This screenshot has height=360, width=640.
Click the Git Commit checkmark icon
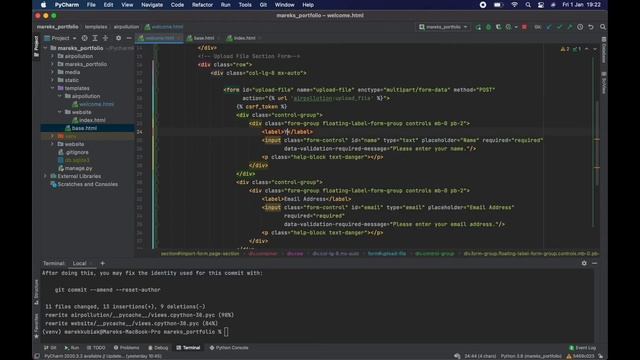tap(559, 27)
